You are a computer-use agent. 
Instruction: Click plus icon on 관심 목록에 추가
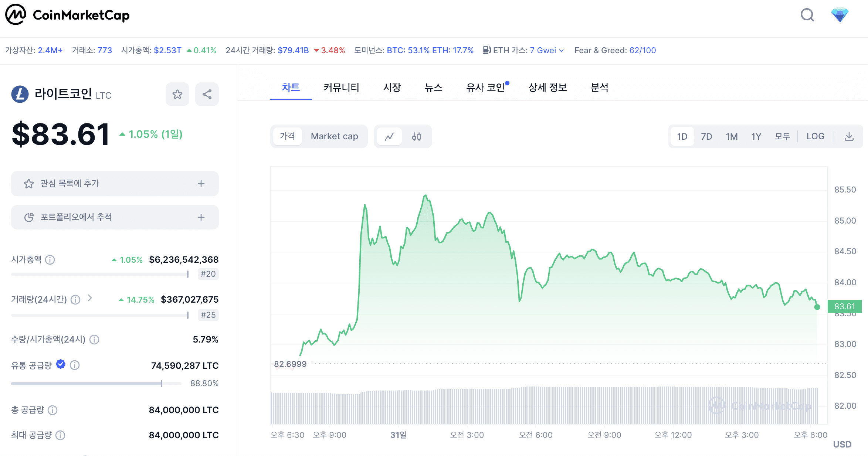[x=201, y=184]
